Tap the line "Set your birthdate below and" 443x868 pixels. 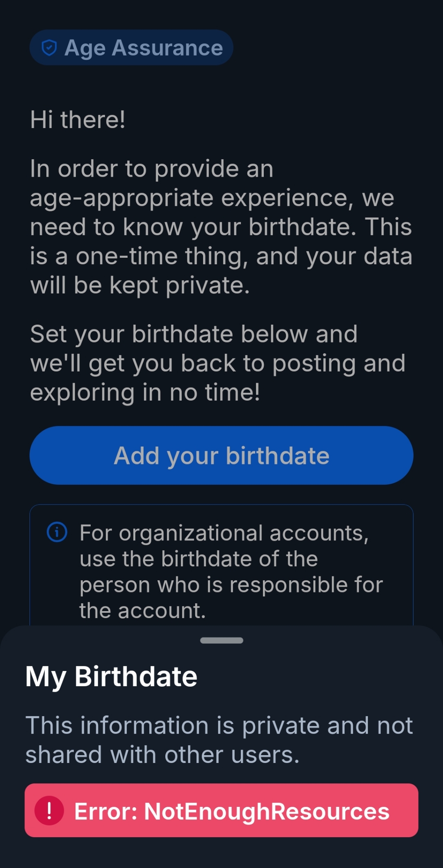194,334
